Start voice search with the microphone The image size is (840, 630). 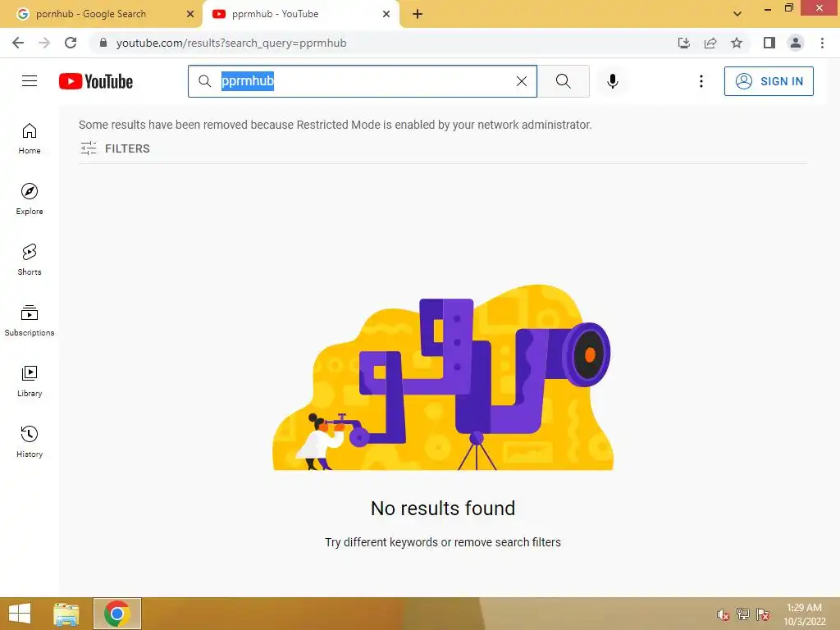point(613,81)
